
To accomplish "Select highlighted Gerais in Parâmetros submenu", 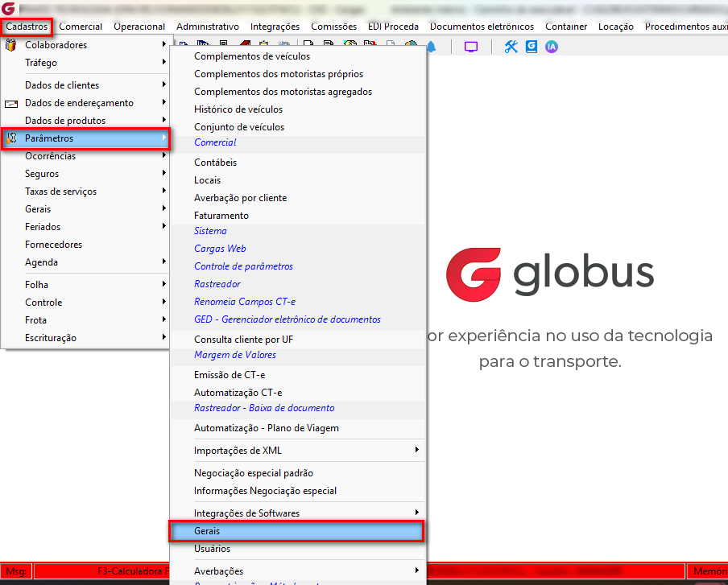I will pos(296,531).
